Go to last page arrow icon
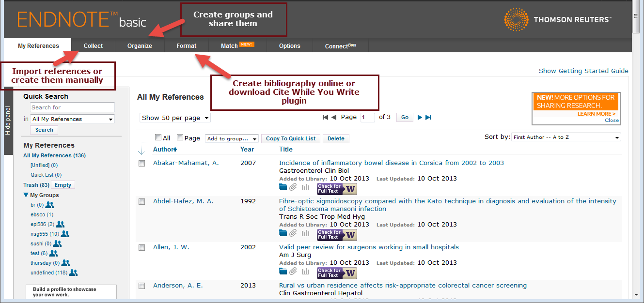 428,117
